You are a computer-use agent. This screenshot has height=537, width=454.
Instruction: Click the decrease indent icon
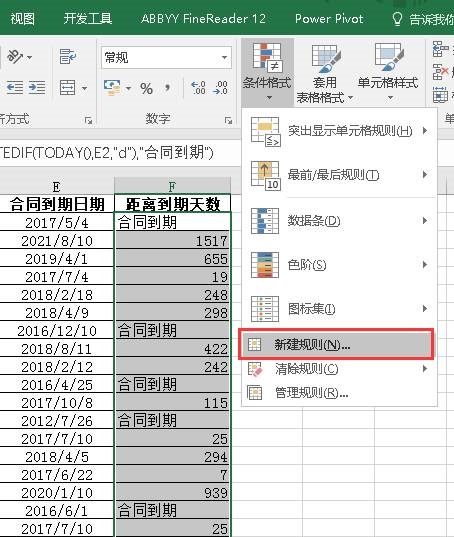[15, 88]
